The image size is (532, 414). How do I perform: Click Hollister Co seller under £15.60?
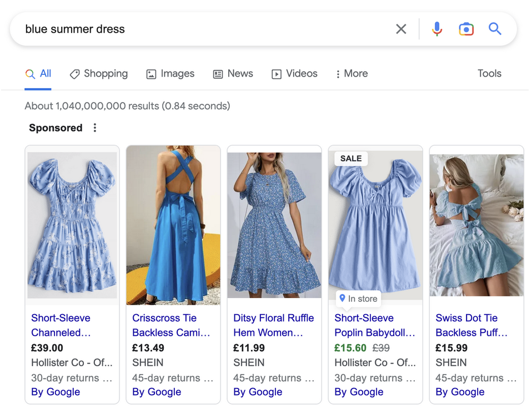pos(375,362)
